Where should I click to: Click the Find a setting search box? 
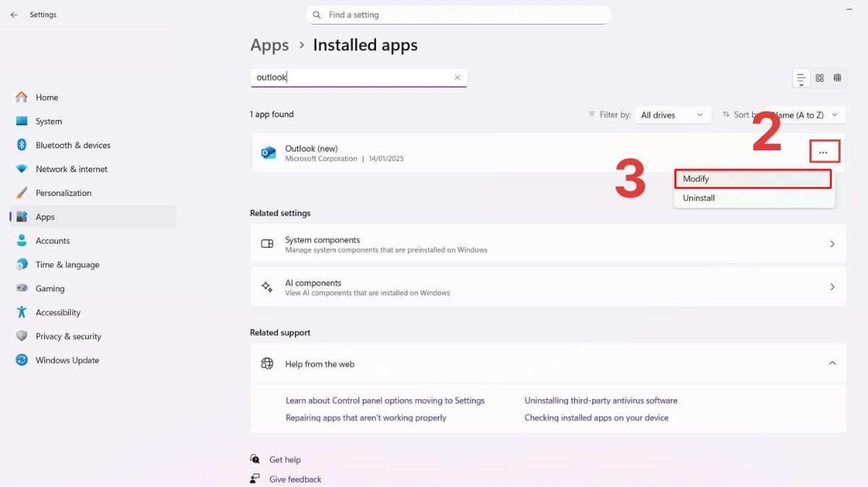point(459,14)
